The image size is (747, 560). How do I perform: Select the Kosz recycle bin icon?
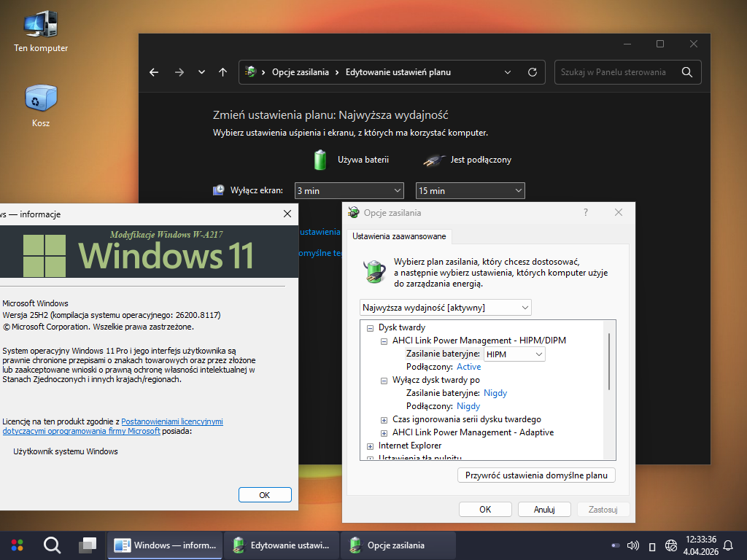41,102
